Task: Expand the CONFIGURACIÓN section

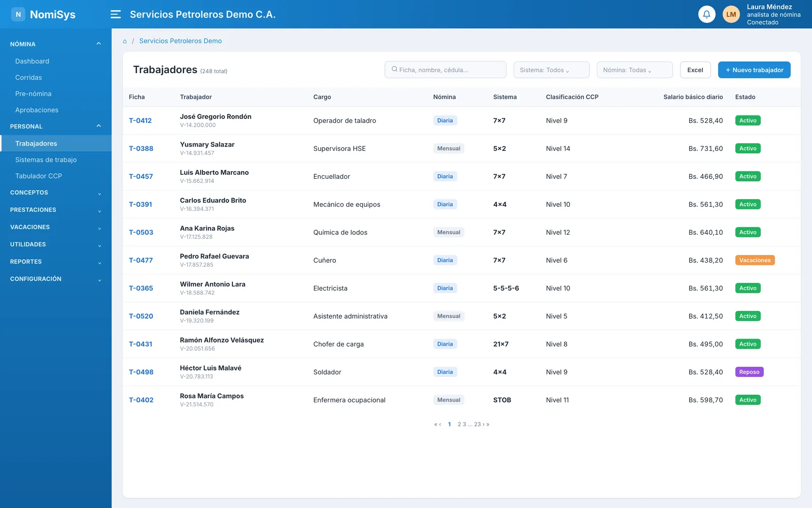Action: coord(56,279)
